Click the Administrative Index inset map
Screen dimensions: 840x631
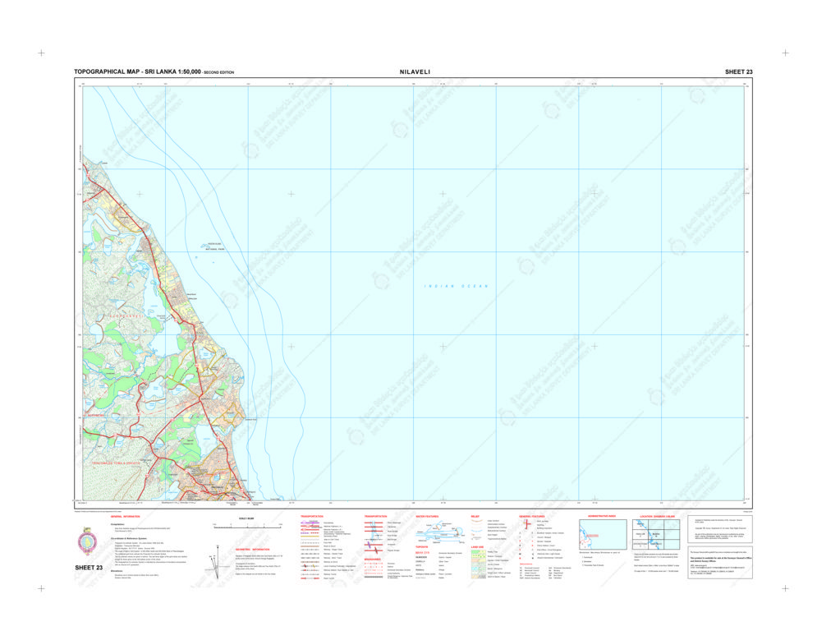[604, 535]
